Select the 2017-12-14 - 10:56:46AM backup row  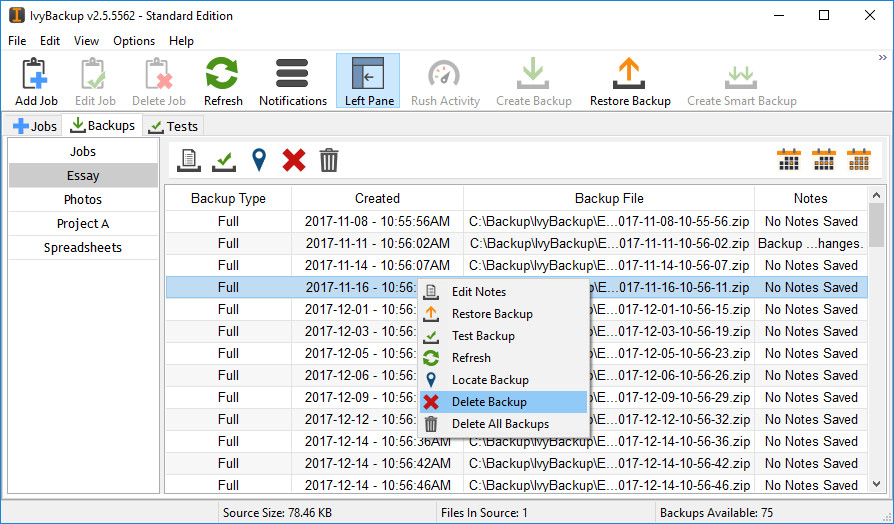517,485
